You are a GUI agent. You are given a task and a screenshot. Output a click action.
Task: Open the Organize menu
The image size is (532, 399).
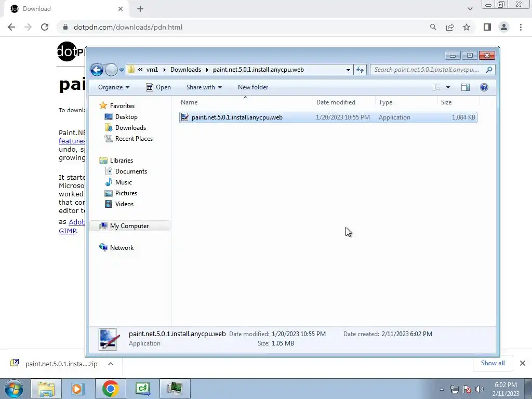coord(114,87)
